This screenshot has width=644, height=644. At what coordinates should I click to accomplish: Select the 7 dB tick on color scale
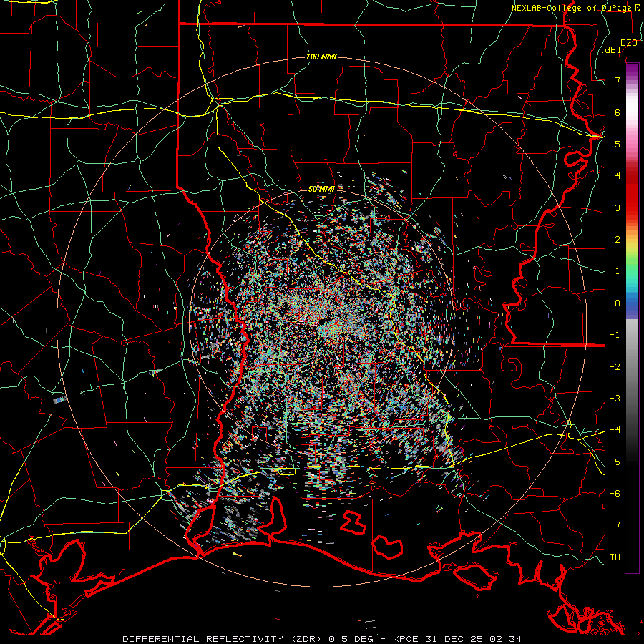pos(618,80)
